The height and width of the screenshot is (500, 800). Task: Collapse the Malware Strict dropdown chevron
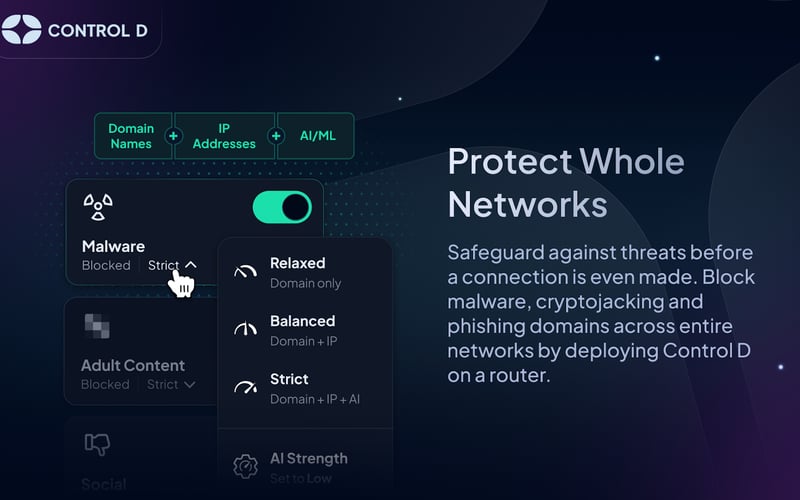191,265
